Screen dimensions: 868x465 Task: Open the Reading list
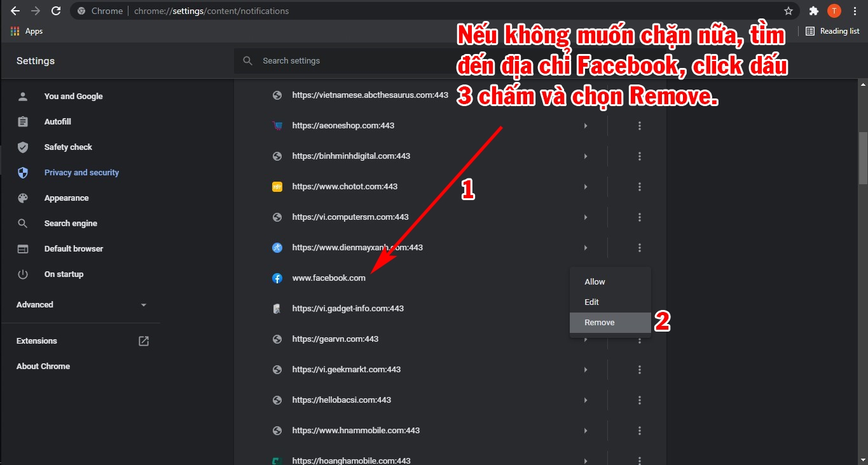point(833,30)
